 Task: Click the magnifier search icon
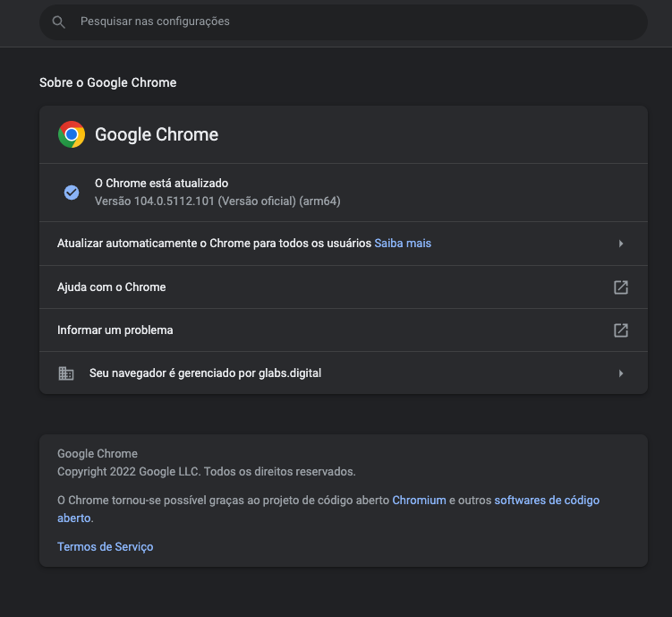point(59,21)
